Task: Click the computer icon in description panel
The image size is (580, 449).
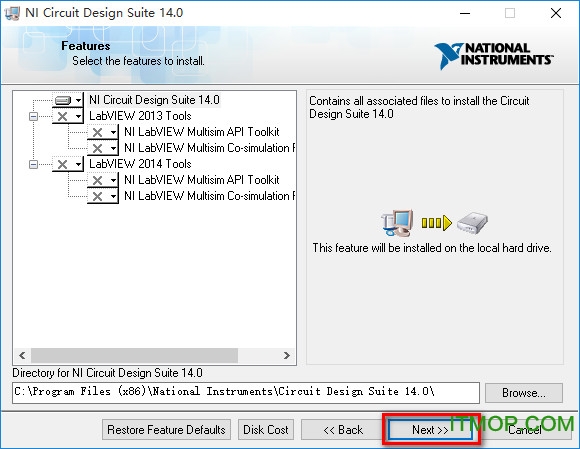Action: tap(398, 223)
